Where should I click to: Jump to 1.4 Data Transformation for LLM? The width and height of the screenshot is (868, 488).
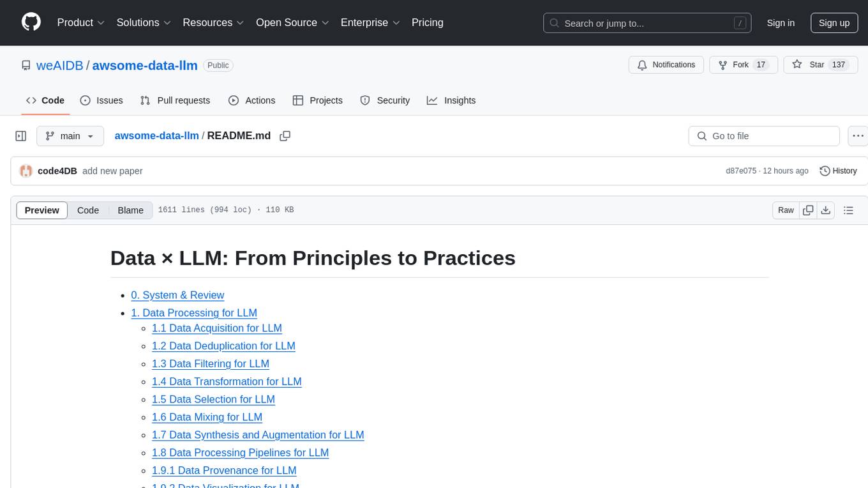227,382
